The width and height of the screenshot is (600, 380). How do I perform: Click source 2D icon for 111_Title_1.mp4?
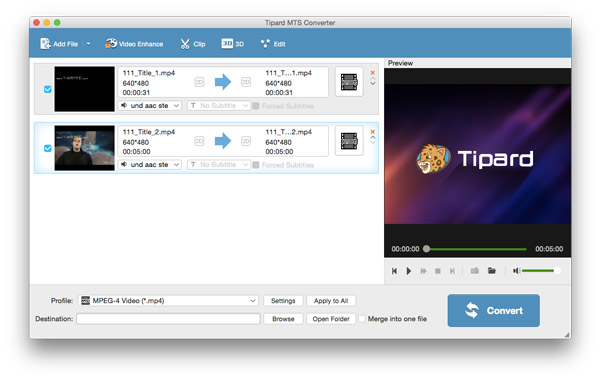199,82
